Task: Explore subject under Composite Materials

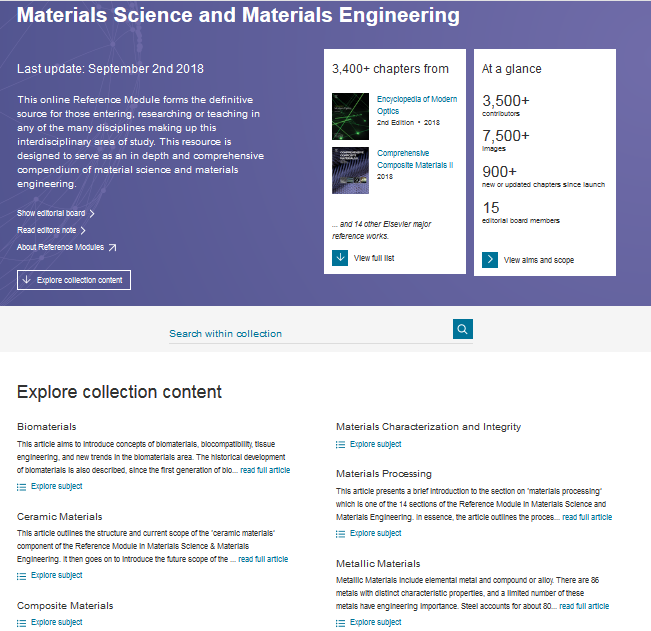Action: point(56,622)
